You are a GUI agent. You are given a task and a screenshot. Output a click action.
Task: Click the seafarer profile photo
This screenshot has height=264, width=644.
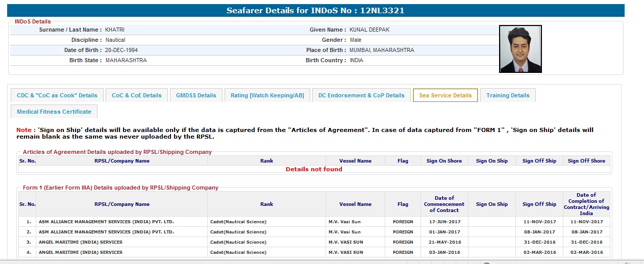pyautogui.click(x=520, y=49)
